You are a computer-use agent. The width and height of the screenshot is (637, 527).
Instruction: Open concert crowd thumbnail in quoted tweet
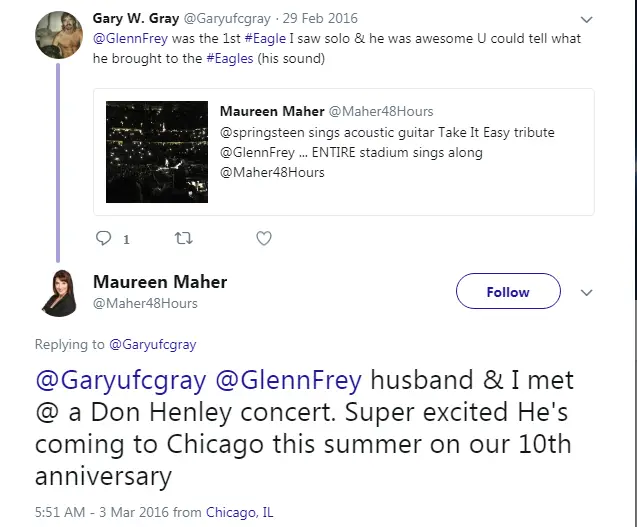[157, 152]
